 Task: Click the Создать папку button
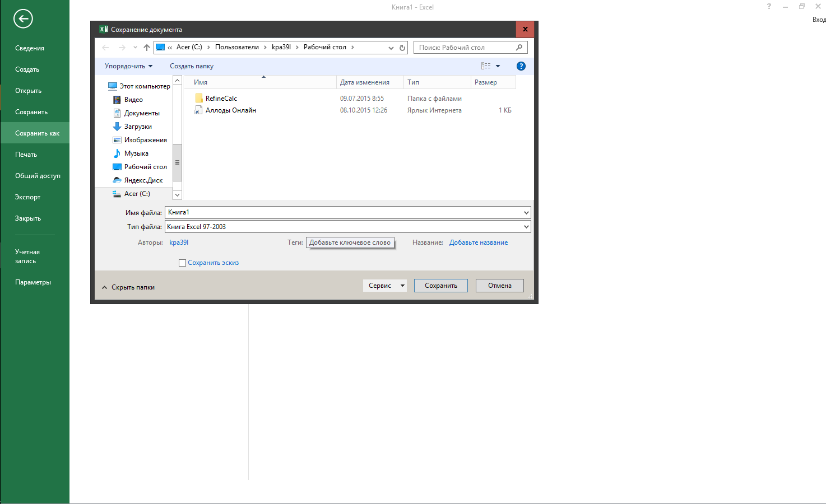(192, 66)
